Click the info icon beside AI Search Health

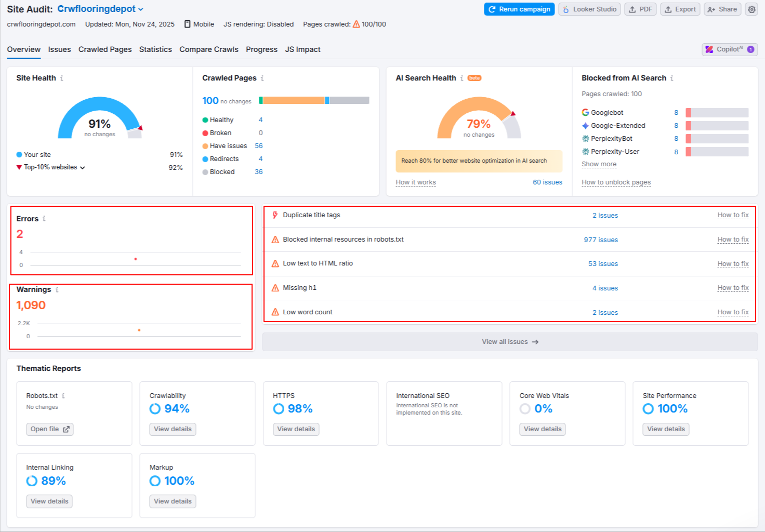(x=461, y=78)
